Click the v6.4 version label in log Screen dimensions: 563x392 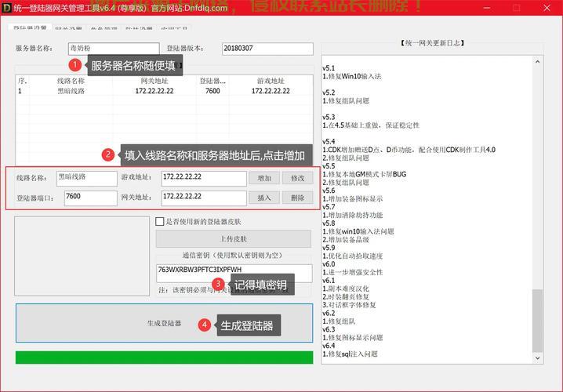pyautogui.click(x=329, y=346)
